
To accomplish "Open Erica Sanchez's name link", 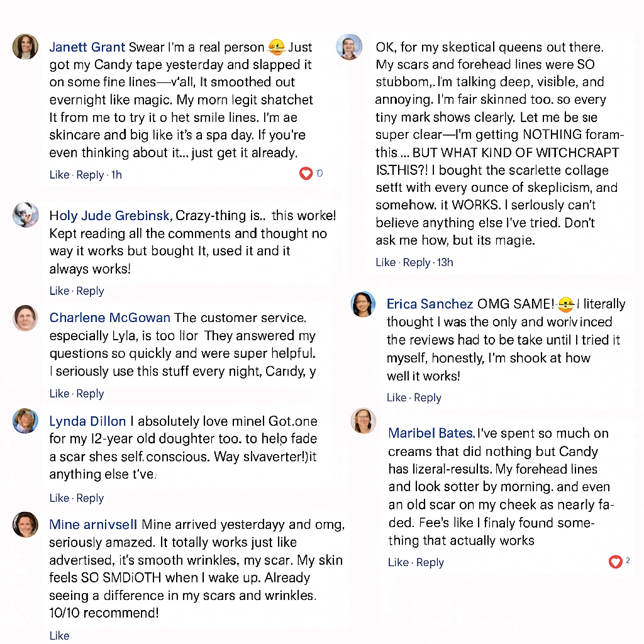I will click(430, 304).
